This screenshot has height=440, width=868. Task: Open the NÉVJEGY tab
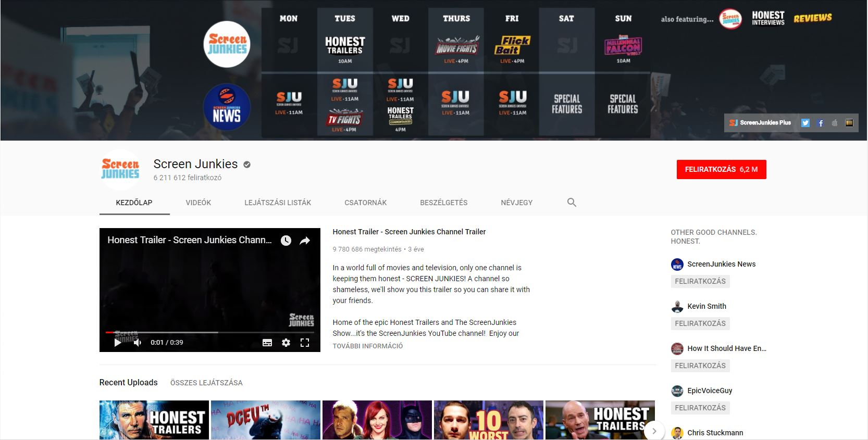point(517,203)
